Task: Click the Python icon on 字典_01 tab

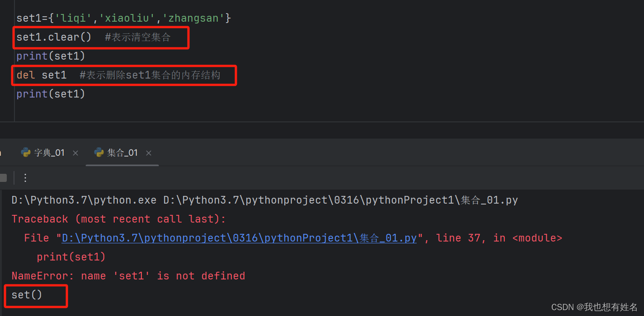Action: click(x=26, y=153)
